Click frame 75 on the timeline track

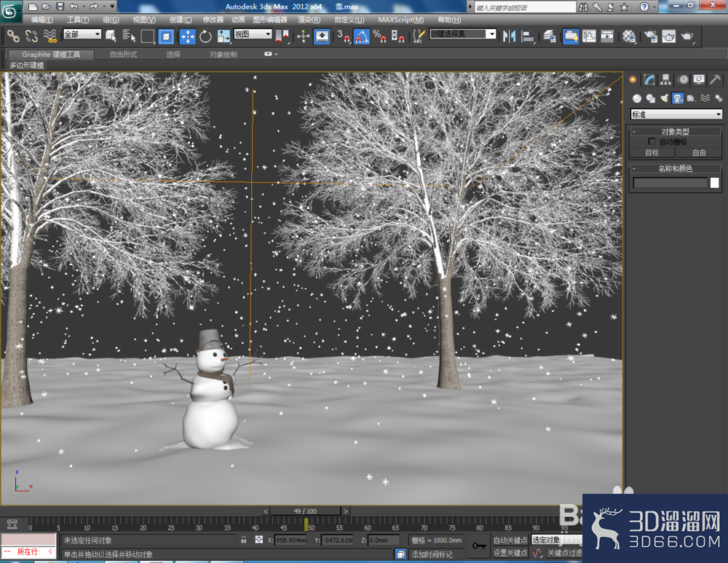[452, 524]
